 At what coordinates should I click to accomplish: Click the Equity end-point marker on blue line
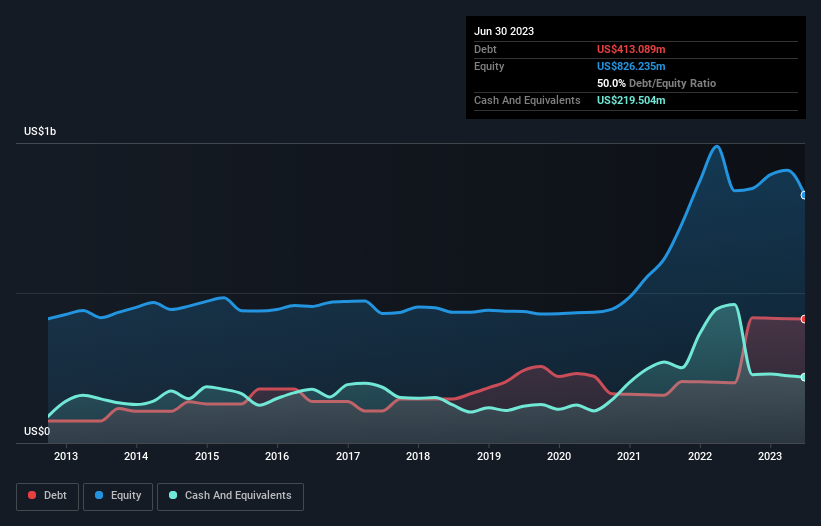[x=804, y=195]
